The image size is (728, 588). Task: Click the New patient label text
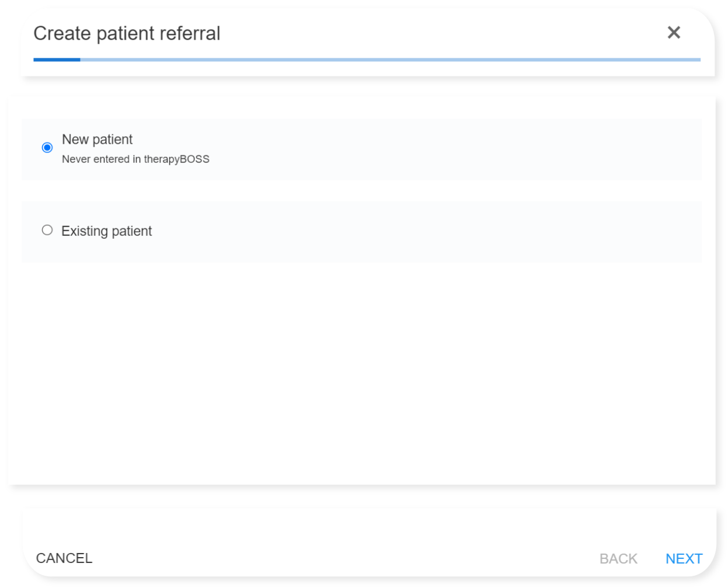click(97, 140)
